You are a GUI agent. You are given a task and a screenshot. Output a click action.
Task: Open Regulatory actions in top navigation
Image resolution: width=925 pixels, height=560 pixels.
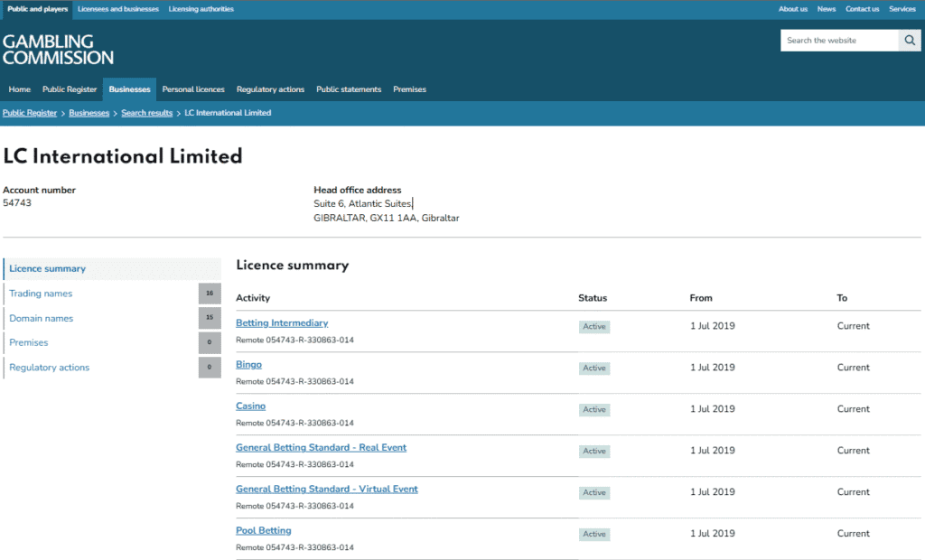point(270,89)
